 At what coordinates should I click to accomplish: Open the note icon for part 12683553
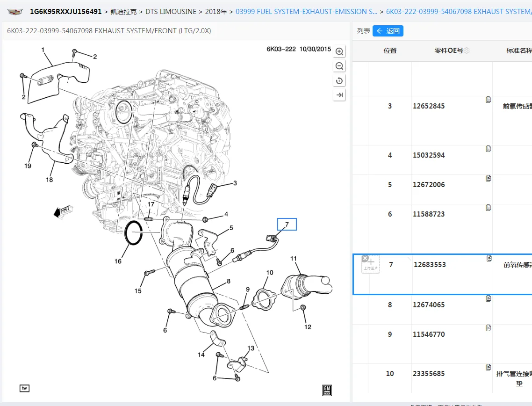(489, 258)
